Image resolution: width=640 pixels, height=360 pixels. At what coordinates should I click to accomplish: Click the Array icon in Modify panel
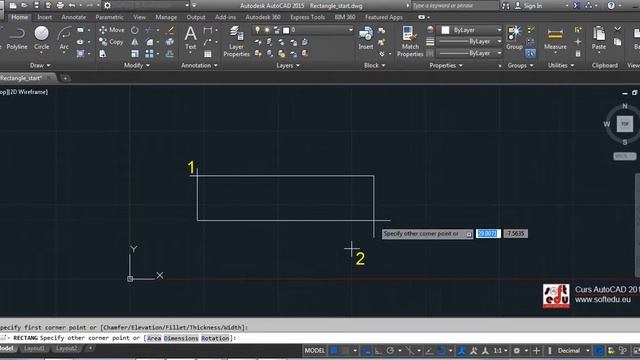pos(149,53)
